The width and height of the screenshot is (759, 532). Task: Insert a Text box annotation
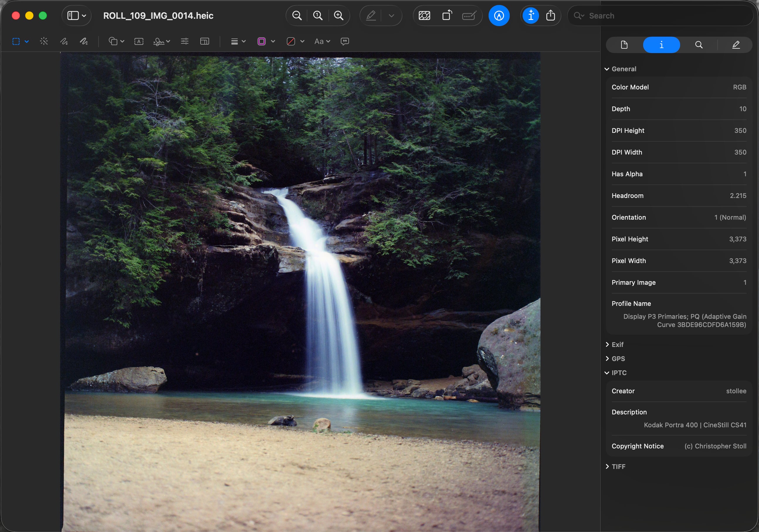coord(138,41)
